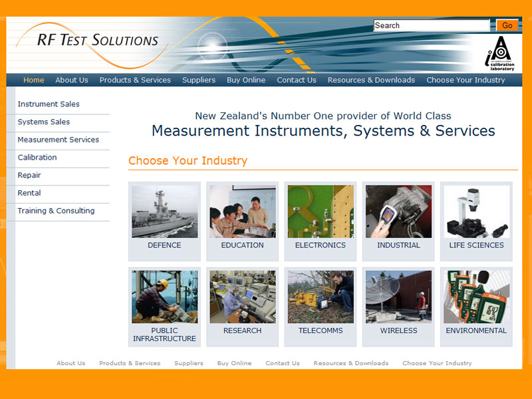
Task: Open the Home menu item
Action: click(34, 80)
